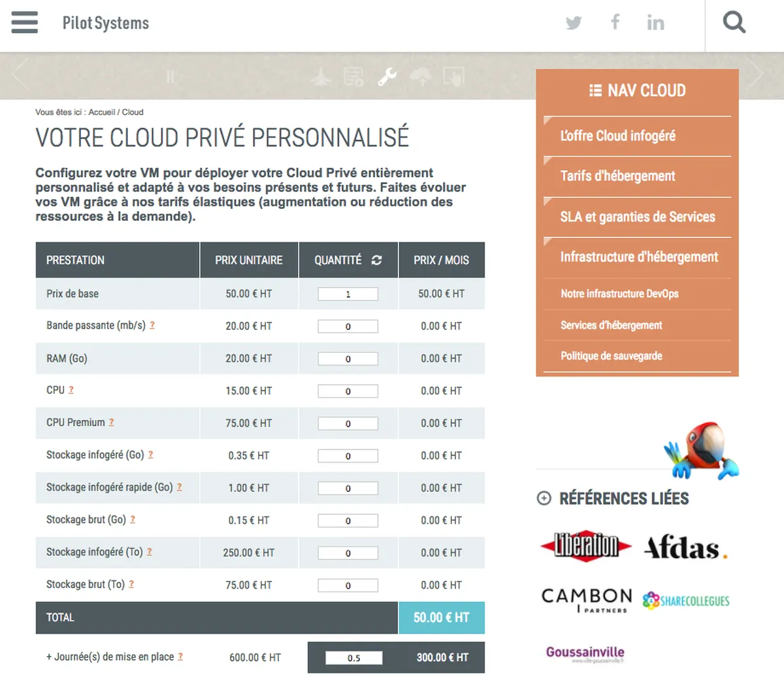Open Pilot Systems Facebook page

pos(615,22)
